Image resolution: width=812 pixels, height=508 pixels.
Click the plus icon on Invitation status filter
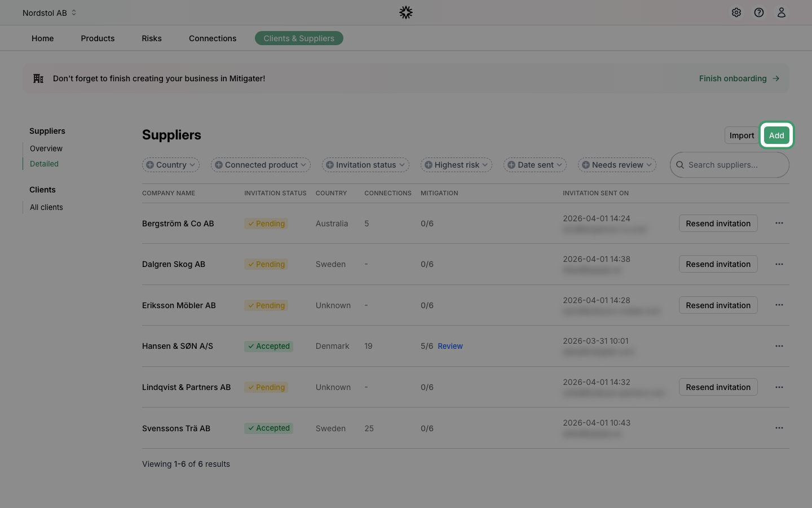click(330, 165)
